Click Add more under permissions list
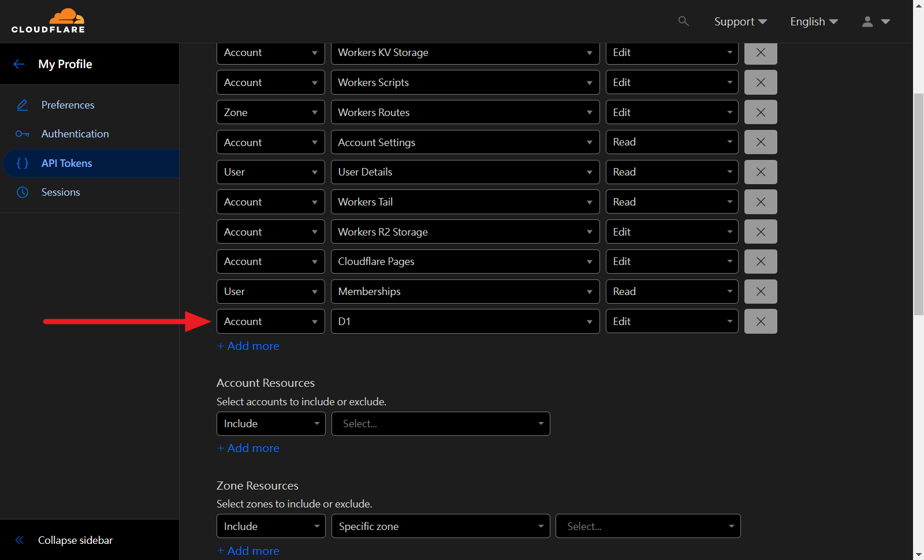924x560 pixels. pos(248,346)
